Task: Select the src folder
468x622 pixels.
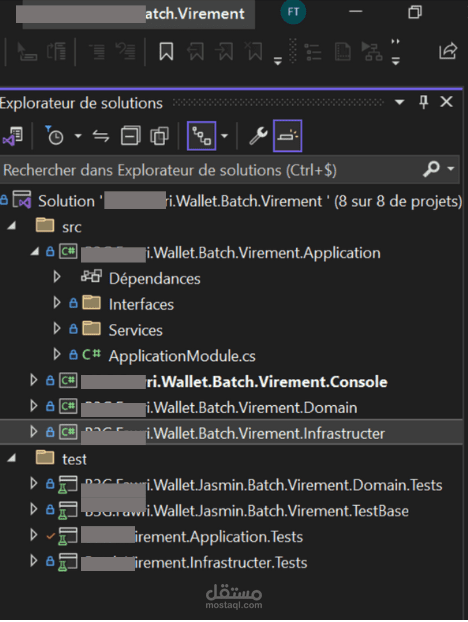Action: click(x=71, y=227)
